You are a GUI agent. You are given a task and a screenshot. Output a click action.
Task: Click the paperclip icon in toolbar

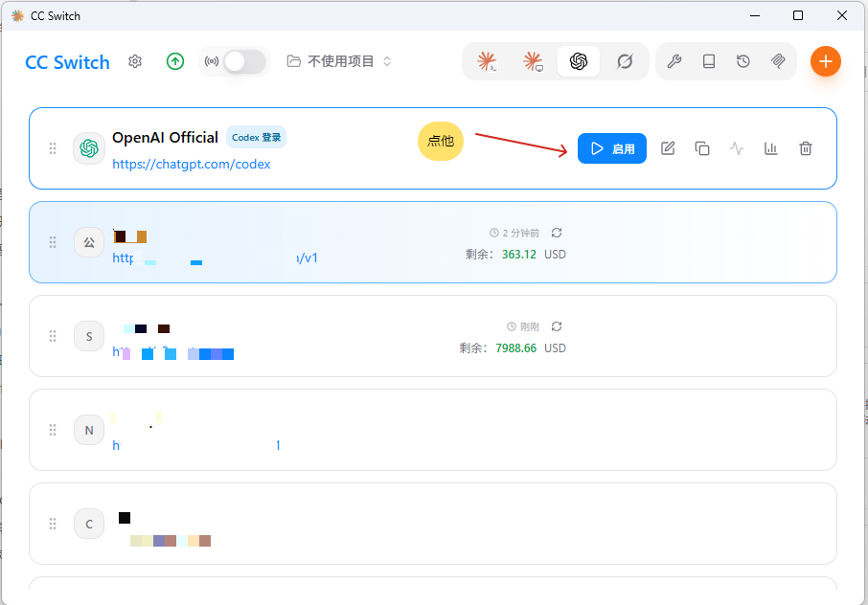tap(778, 61)
